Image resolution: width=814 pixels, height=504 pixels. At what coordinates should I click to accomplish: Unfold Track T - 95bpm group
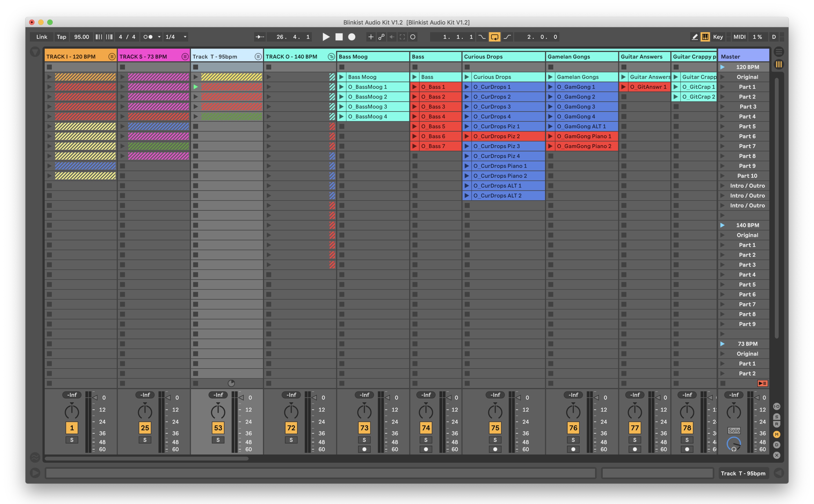click(258, 57)
